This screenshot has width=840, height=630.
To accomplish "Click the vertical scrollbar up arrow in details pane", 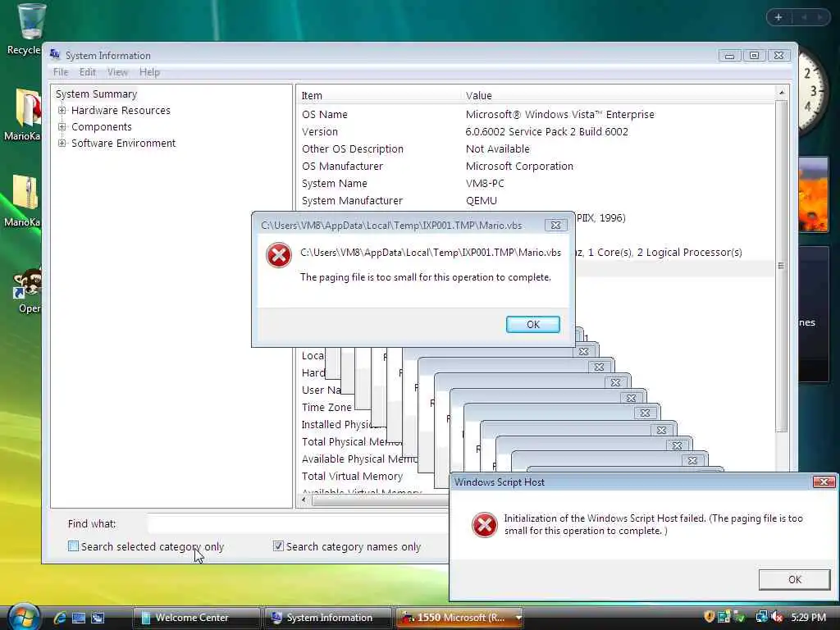I will pyautogui.click(x=782, y=94).
